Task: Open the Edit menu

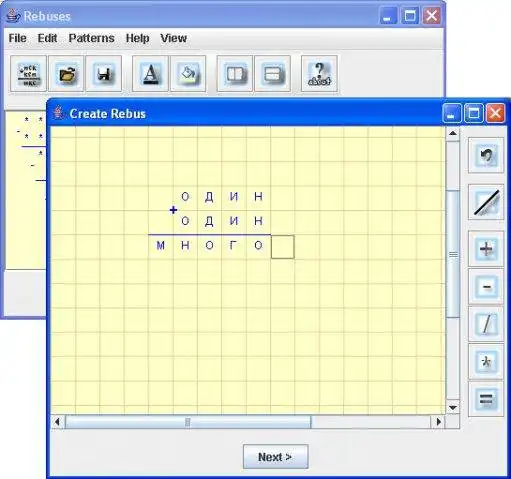Action: [x=47, y=38]
